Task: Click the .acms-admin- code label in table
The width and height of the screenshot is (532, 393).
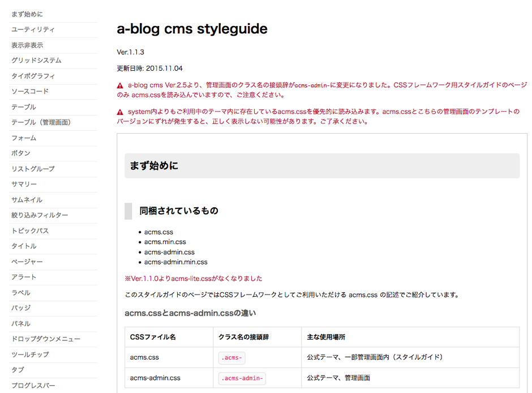Action: 242,378
